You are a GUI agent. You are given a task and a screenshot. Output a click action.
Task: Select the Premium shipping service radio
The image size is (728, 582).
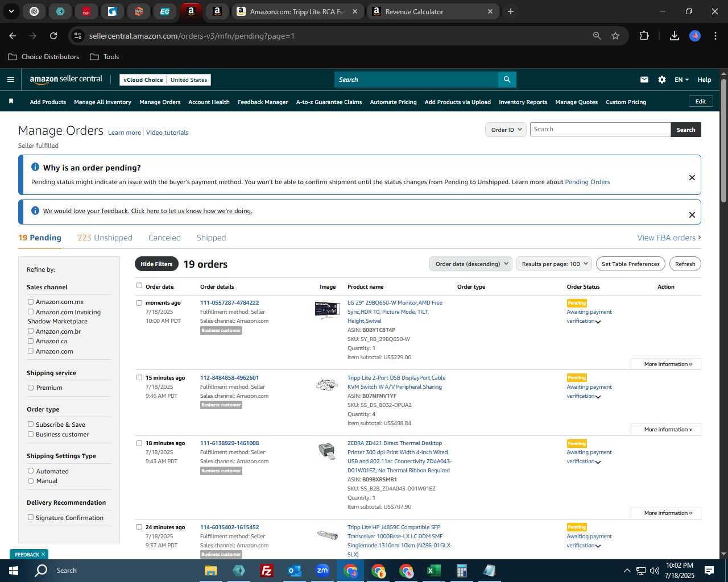(x=31, y=388)
